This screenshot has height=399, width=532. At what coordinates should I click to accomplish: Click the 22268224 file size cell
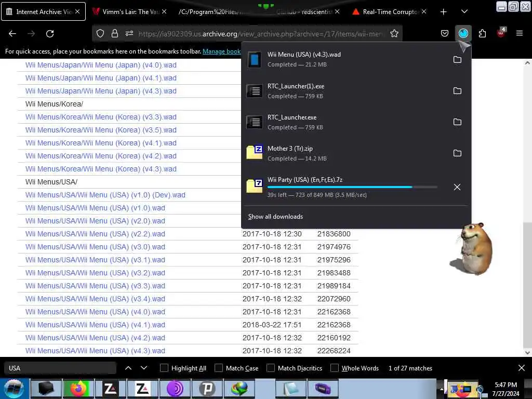(x=334, y=351)
